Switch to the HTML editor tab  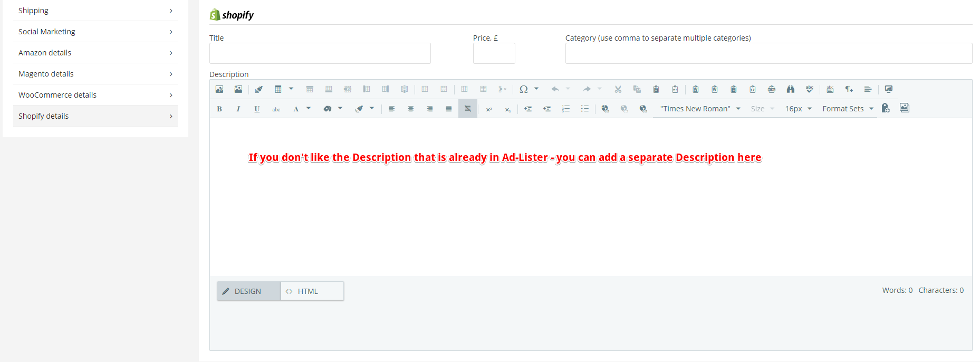(x=312, y=291)
